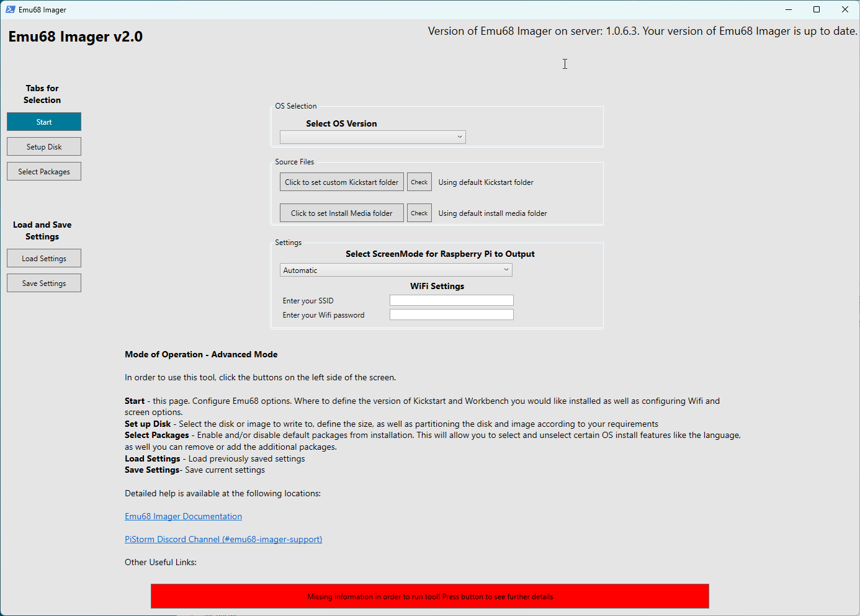
Task: Focus the Enter your SSID field
Action: click(x=451, y=301)
